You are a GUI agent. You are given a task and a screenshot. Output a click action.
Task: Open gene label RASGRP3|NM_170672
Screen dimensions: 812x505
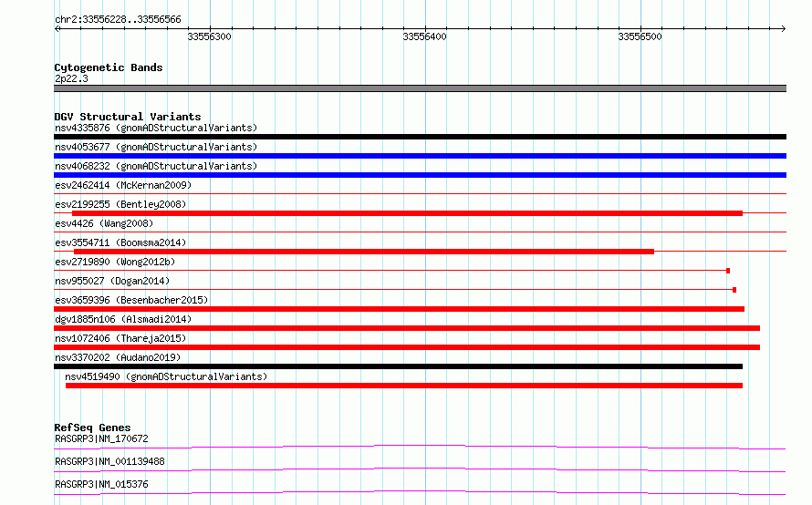[x=101, y=438]
